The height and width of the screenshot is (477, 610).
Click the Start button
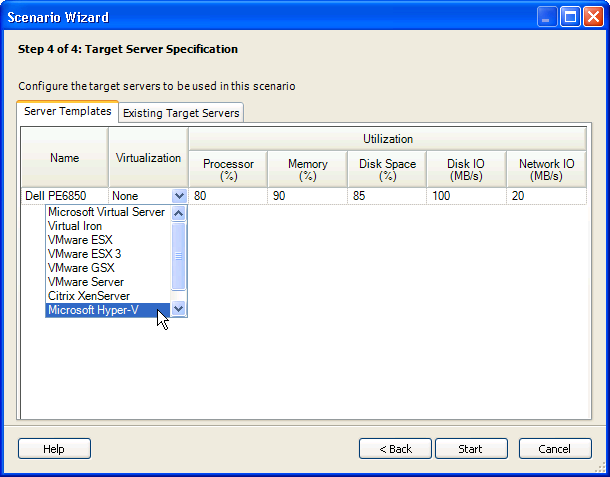tap(471, 449)
